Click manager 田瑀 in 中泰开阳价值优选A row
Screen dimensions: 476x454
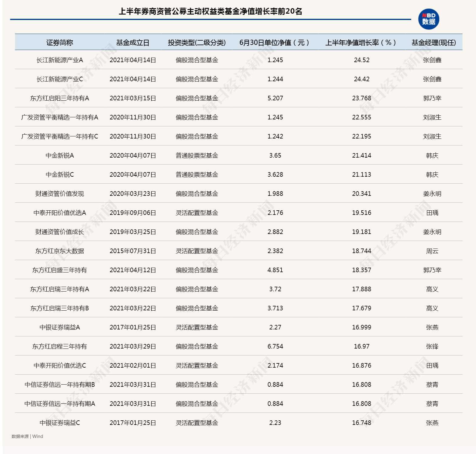(x=432, y=213)
